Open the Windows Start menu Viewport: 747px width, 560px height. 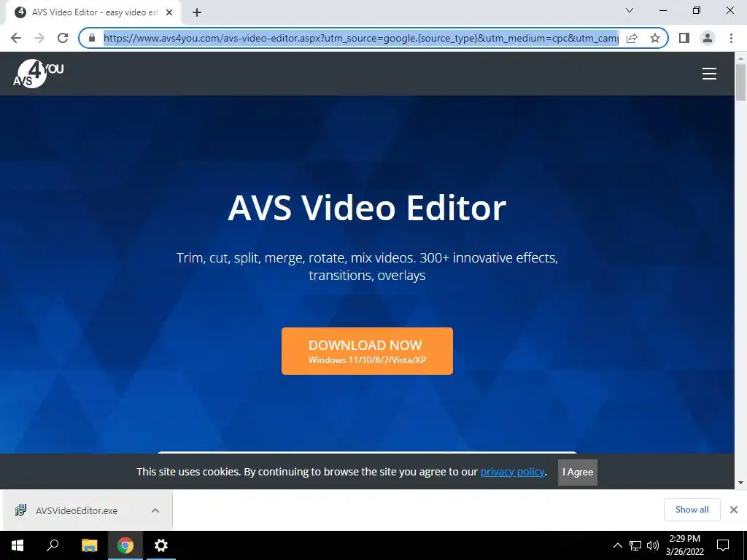pyautogui.click(x=18, y=545)
